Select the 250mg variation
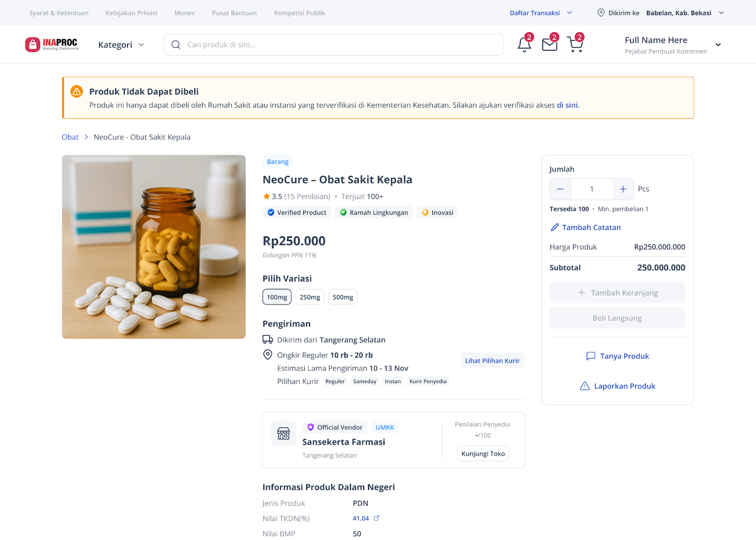This screenshot has width=756, height=540. [x=310, y=297]
